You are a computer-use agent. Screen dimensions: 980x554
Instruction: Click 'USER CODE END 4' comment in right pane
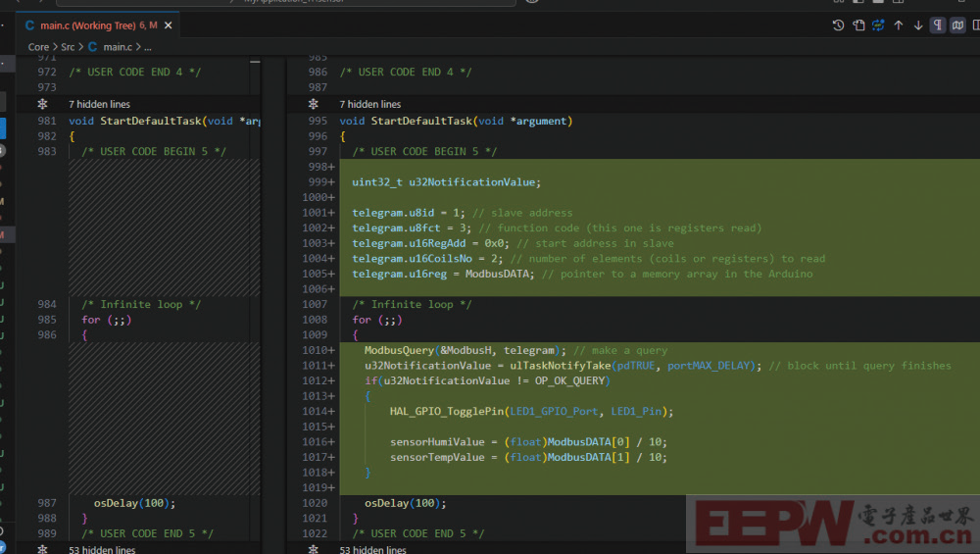[x=406, y=72]
